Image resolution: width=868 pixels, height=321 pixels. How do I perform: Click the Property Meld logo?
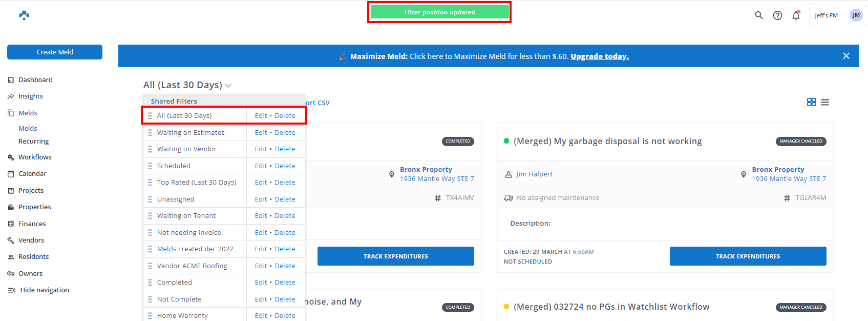click(24, 15)
